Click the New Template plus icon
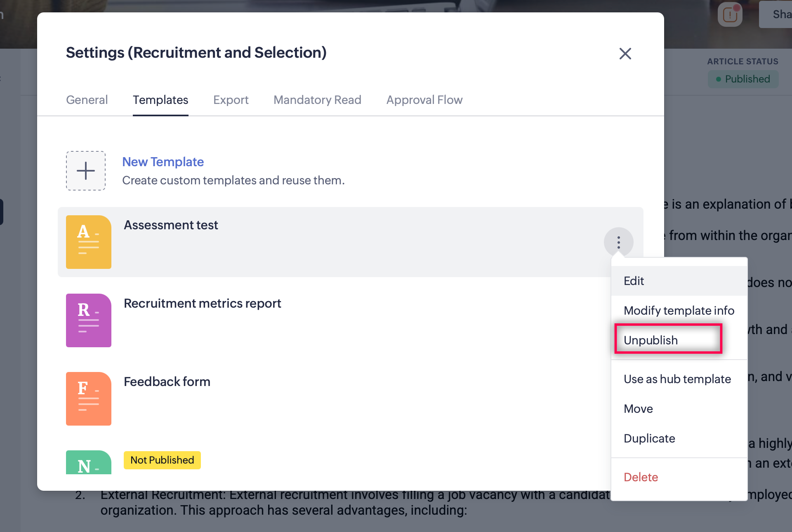792x532 pixels. click(86, 171)
